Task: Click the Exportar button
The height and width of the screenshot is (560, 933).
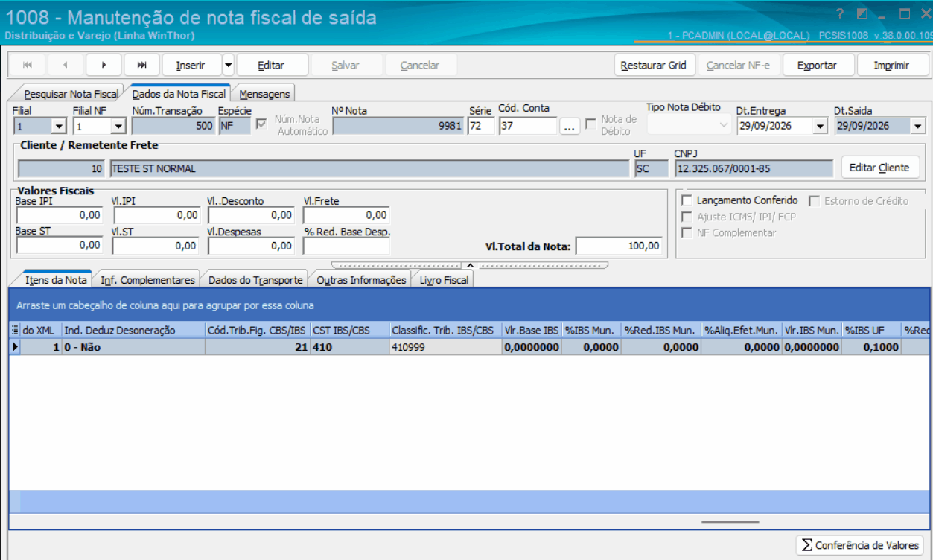Action: [817, 66]
